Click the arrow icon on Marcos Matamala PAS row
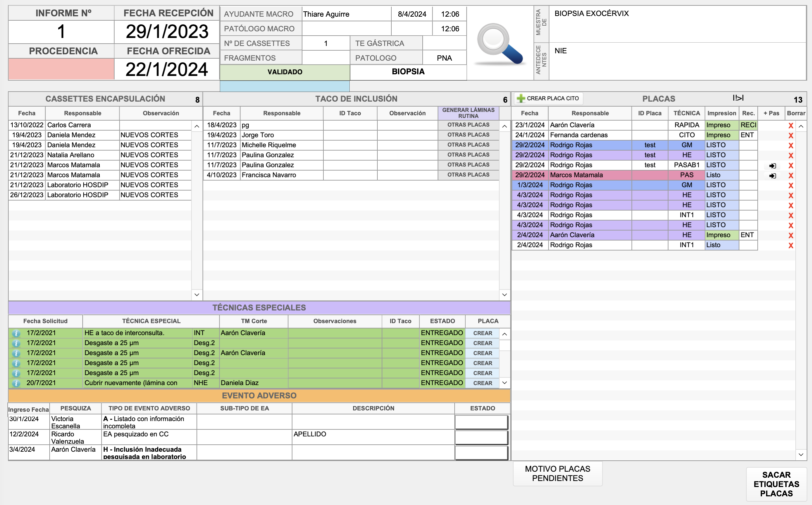Screen dimensions: 812x505 coord(772,176)
